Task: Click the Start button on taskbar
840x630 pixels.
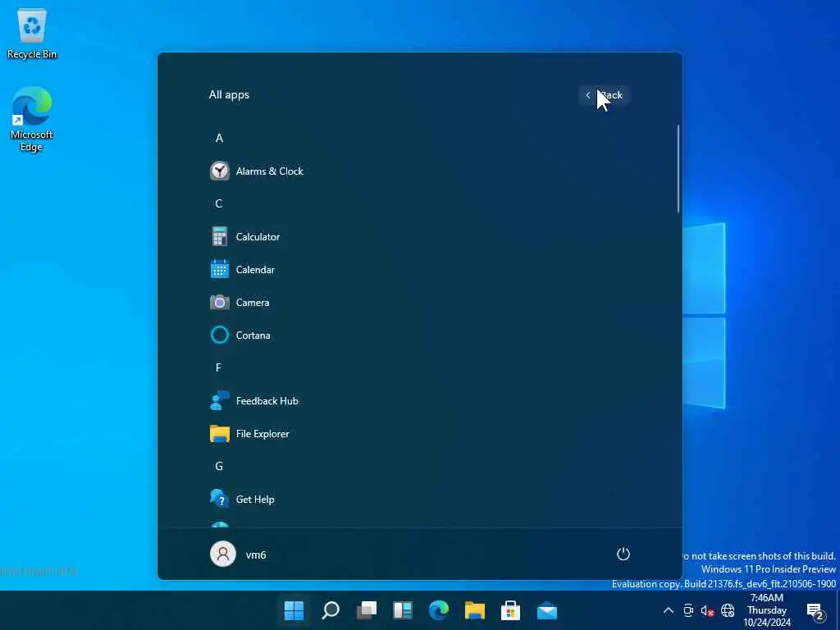Action: pos(294,610)
